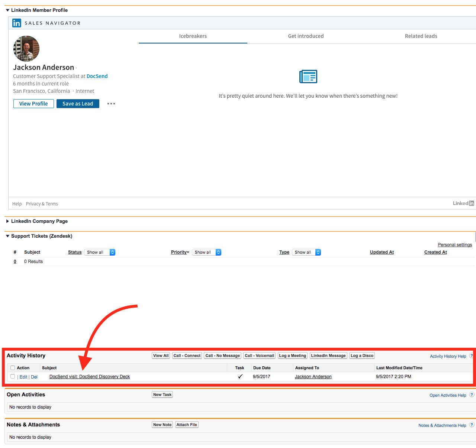Click View All in Activity History
This screenshot has width=476, height=448.
point(161,356)
